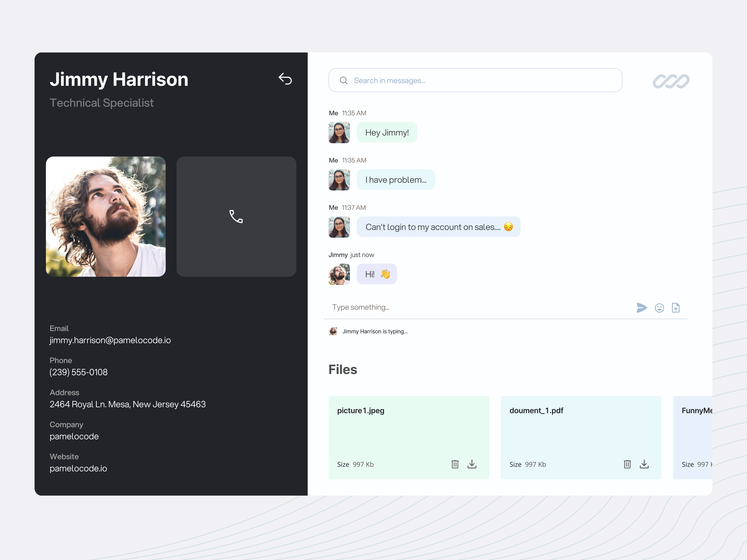Screen dimensions: 747x560
Task: Click the search magnifier icon
Action: pyautogui.click(x=343, y=80)
